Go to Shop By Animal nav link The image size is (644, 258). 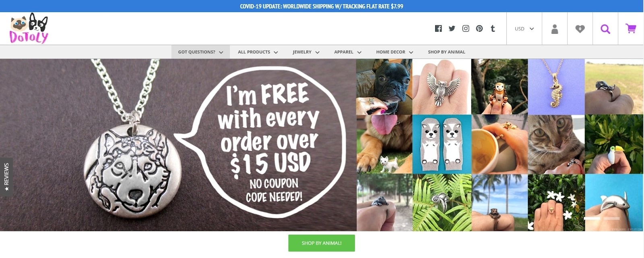tap(446, 52)
